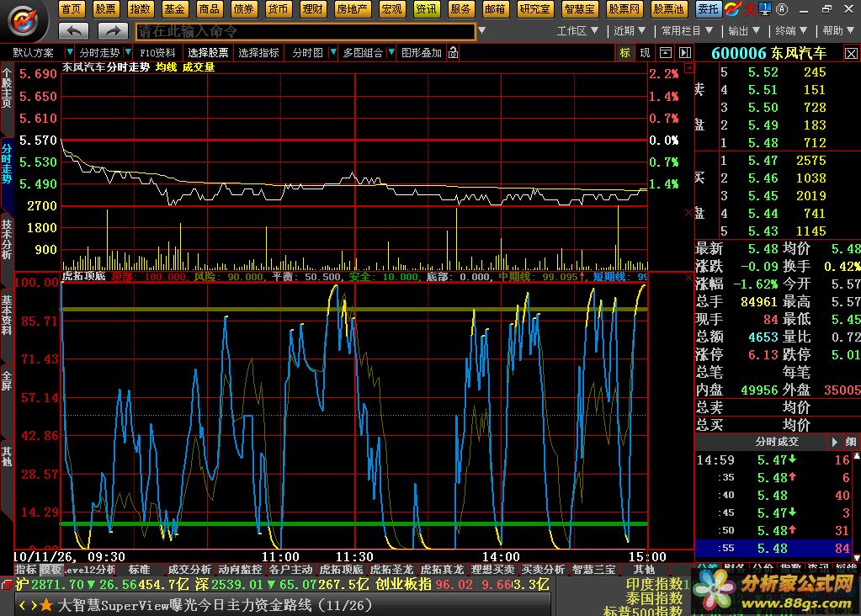The height and width of the screenshot is (616, 861).
Task: Open dropdown arrow next to 分时图
Action: coord(332,52)
